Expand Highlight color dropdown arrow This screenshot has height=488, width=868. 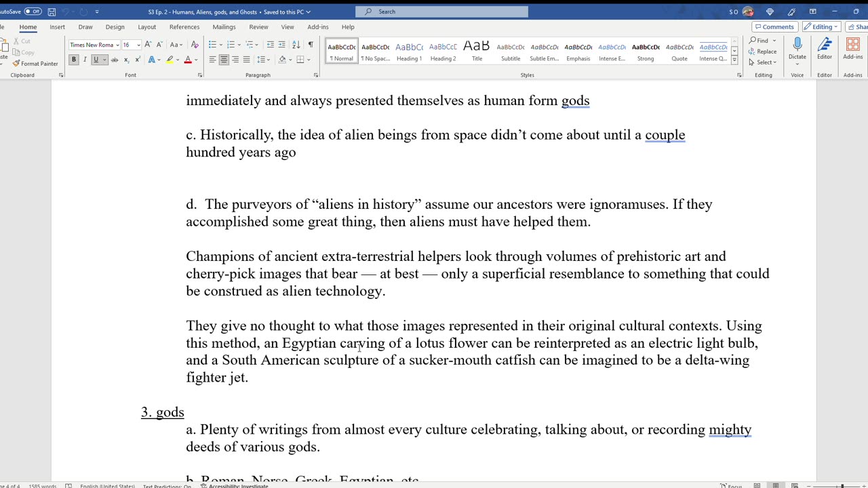click(x=178, y=60)
